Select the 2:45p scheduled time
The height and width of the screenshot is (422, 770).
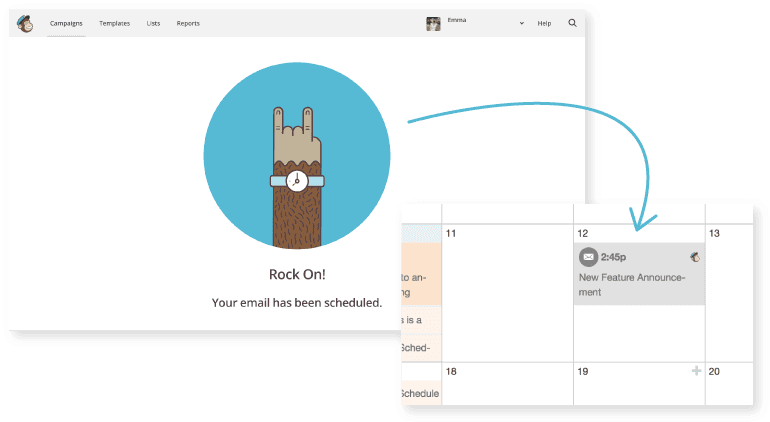coord(615,257)
